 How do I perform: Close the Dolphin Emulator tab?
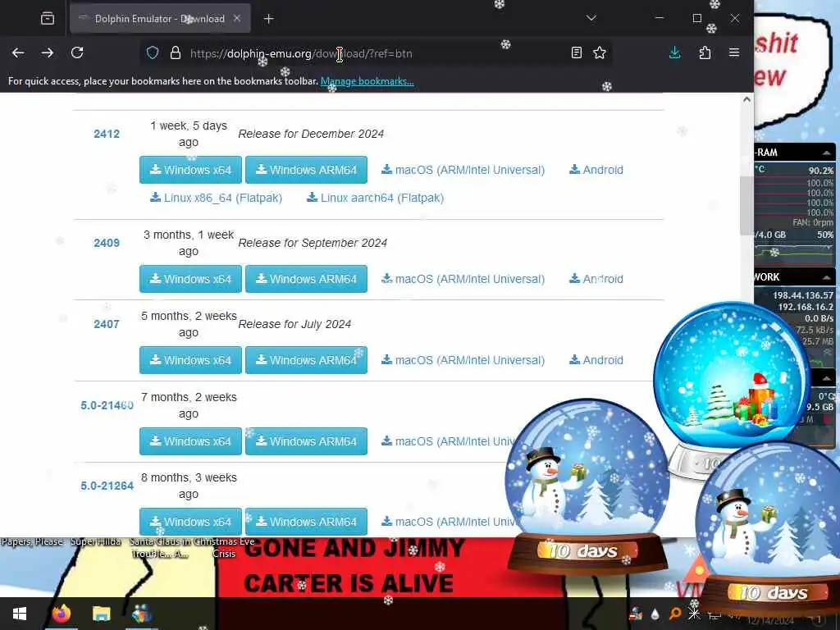(237, 18)
